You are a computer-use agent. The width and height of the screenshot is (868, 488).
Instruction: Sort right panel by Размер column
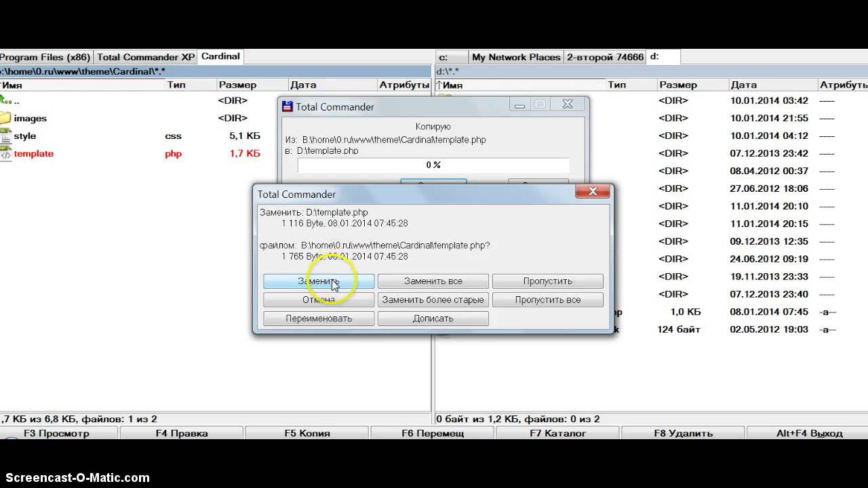(x=693, y=85)
